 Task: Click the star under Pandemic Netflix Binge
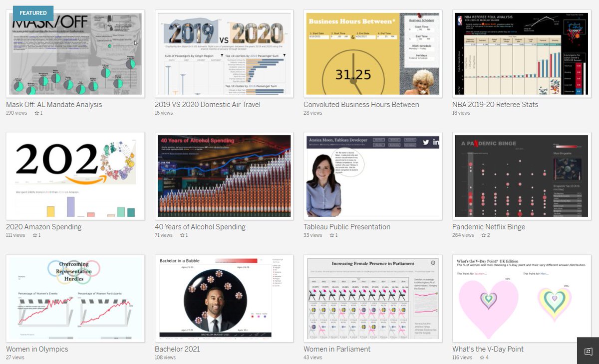[484, 235]
